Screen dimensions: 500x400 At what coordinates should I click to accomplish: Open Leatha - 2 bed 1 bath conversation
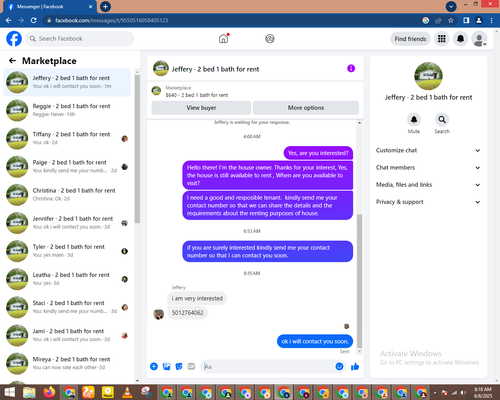[67, 279]
